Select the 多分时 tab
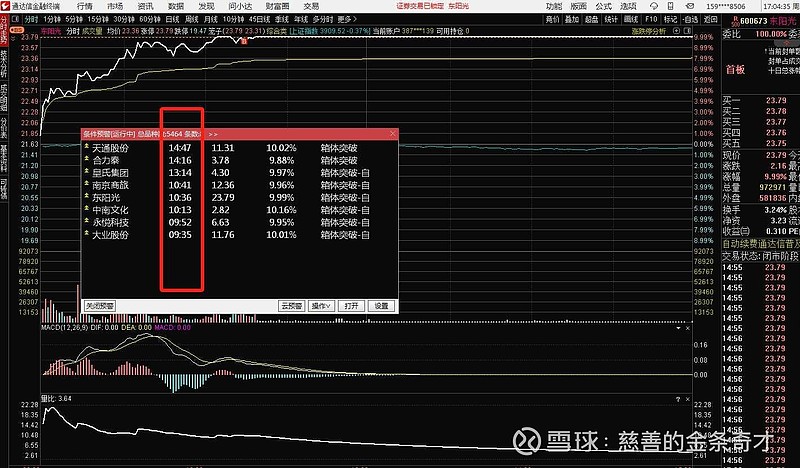 (323, 19)
